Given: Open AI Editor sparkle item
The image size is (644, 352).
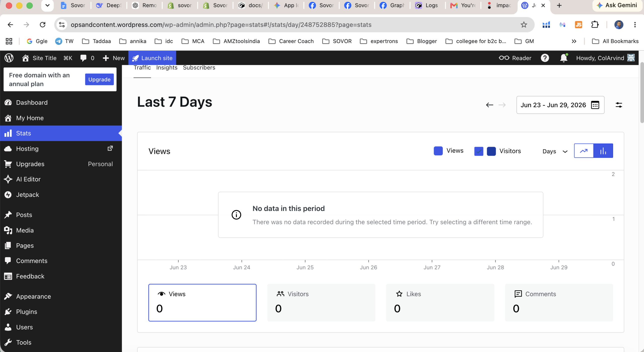Looking at the screenshot, I should tap(61, 179).
